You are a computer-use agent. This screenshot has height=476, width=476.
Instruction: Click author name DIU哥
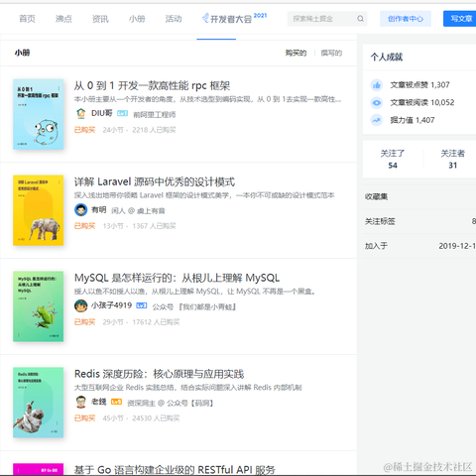[102, 113]
